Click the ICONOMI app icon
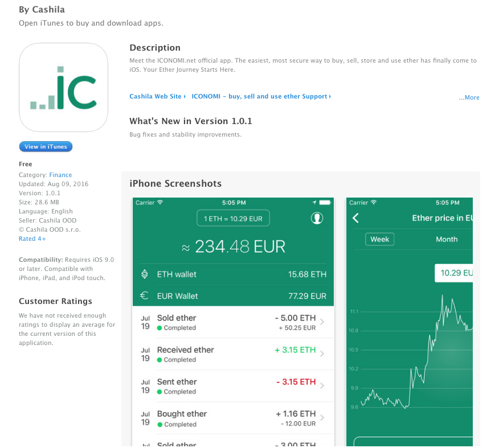This screenshot has width=499, height=448. point(63,88)
